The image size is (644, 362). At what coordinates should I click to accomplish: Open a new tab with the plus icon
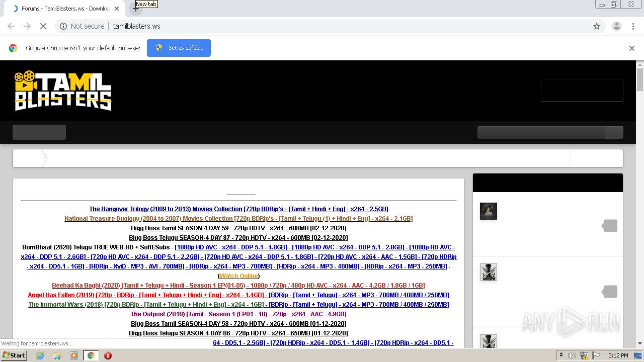pyautogui.click(x=135, y=9)
